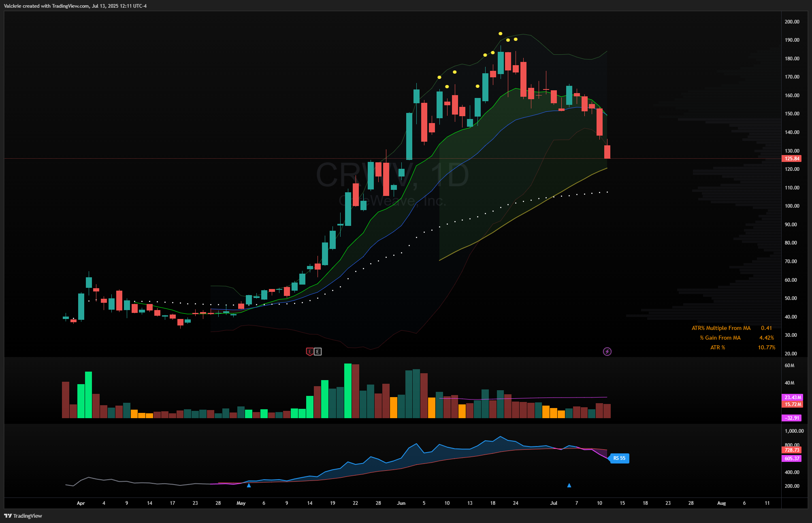Click the Jun label on the time axis

coord(401,503)
